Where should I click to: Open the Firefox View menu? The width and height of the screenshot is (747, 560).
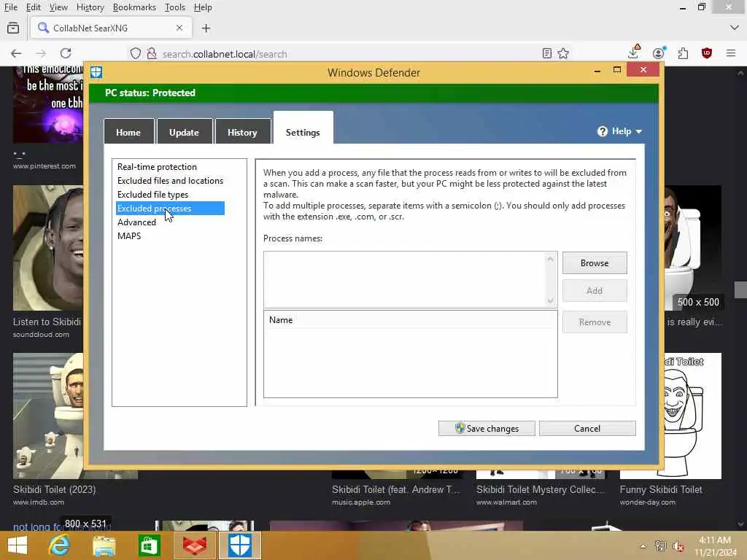pos(58,7)
